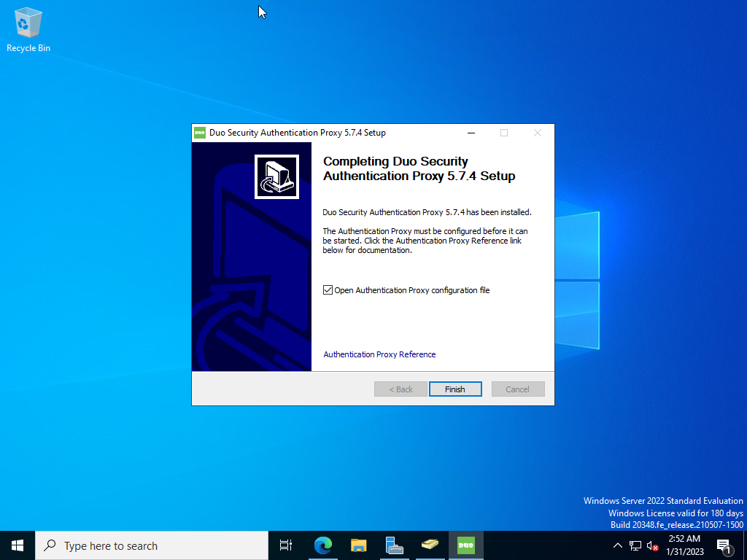The height and width of the screenshot is (560, 747).
Task: Open Server Manager from the taskbar
Action: [x=394, y=545]
